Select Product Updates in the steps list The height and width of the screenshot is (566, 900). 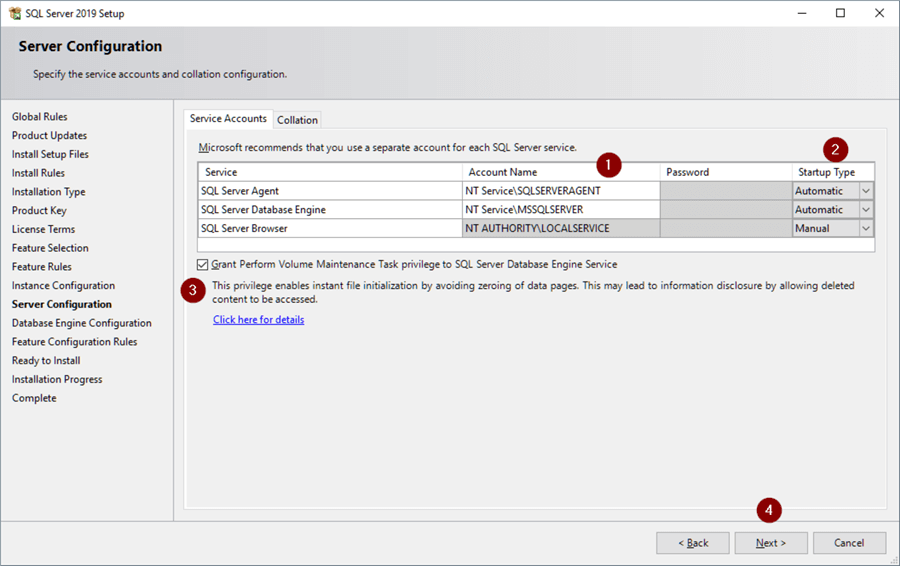click(49, 135)
